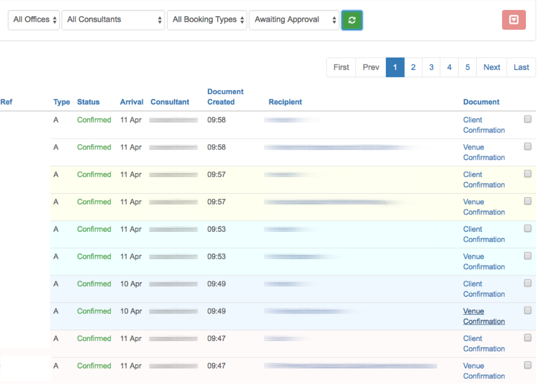Tick checkbox for 09:49 Client Confirmation row
This screenshot has width=550, height=392.
click(528, 283)
